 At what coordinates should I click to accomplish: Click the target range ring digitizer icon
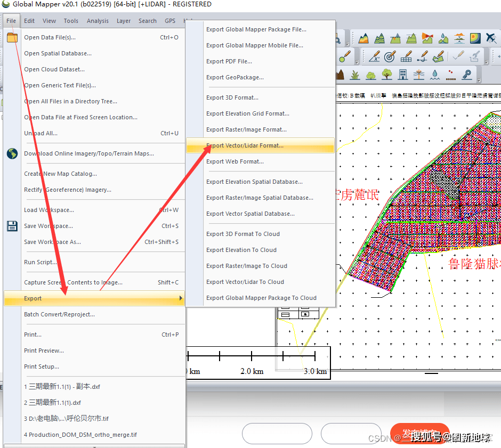point(390,56)
